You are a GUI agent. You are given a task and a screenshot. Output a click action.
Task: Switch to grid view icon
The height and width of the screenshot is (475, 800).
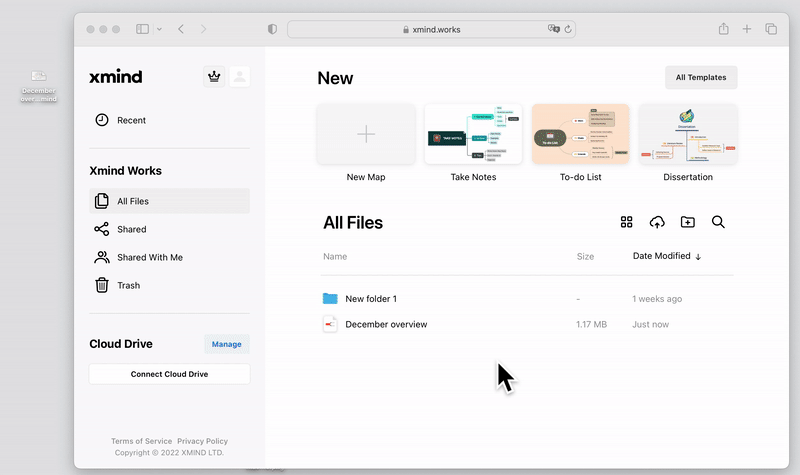(x=626, y=222)
